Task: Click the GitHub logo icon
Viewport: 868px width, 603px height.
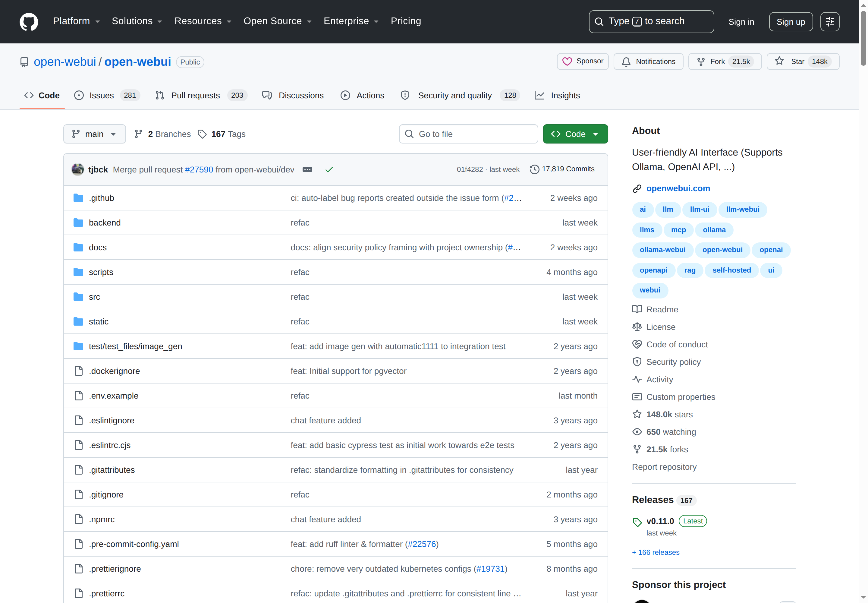Action: [29, 21]
